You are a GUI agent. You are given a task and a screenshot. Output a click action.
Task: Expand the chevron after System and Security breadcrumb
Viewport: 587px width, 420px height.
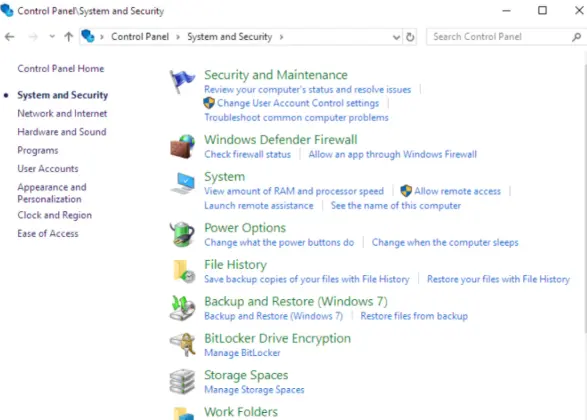click(x=281, y=37)
